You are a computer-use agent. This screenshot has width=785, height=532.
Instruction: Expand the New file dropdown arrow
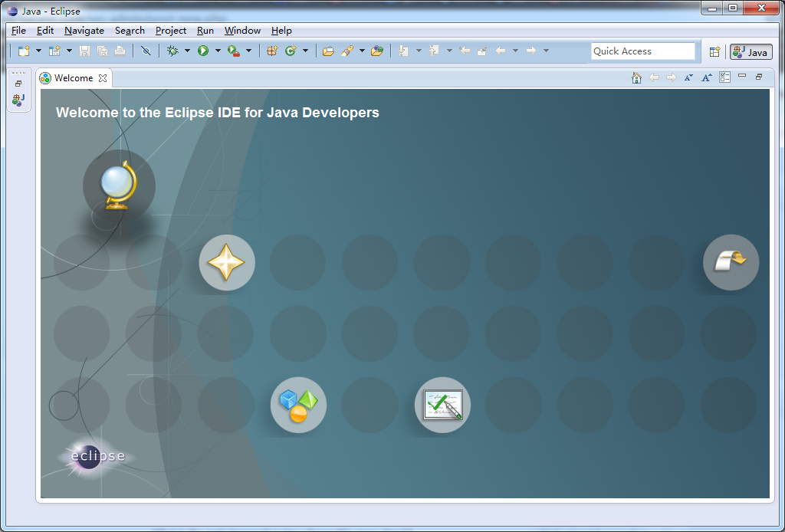pos(38,51)
